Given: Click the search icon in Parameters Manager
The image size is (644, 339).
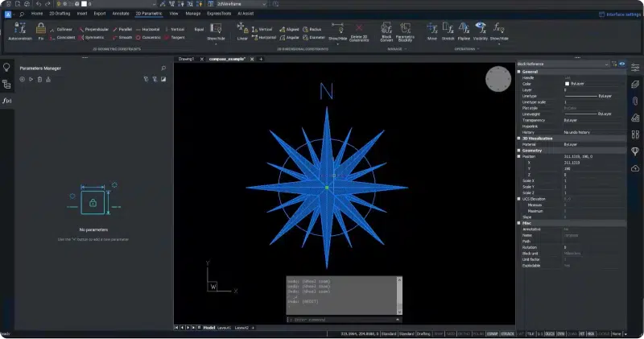Looking at the screenshot, I should 164,68.
